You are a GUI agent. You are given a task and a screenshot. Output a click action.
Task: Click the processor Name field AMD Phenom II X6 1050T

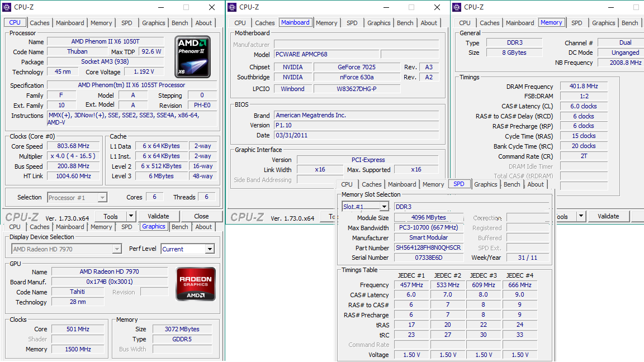click(x=106, y=41)
